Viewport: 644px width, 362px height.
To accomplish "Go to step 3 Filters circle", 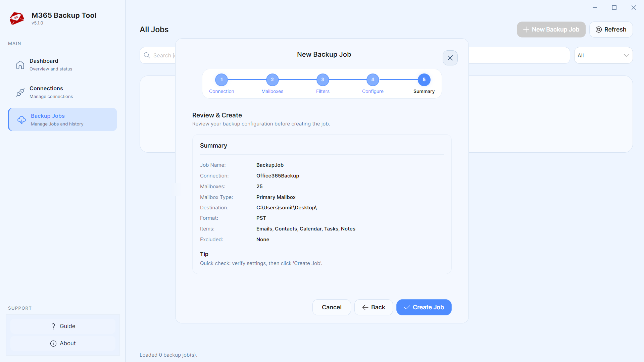I will pyautogui.click(x=323, y=80).
